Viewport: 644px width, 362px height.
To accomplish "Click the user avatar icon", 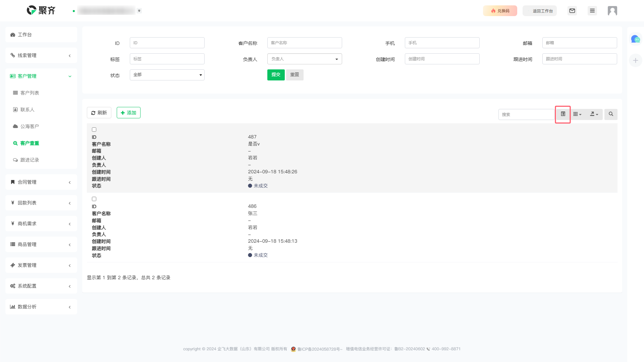I will click(612, 11).
